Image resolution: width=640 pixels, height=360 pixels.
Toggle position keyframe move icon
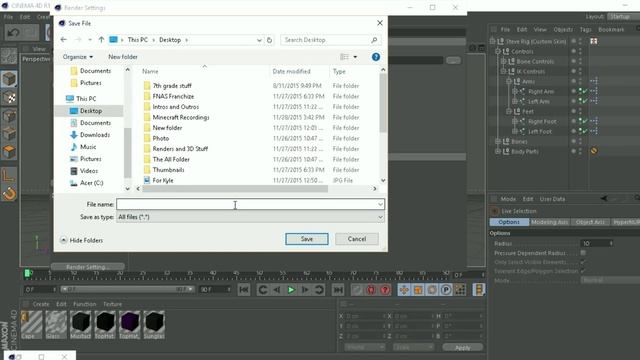tap(404, 290)
